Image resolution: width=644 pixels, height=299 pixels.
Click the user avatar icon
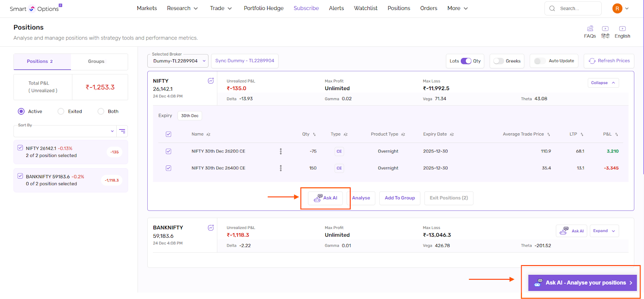coord(617,8)
